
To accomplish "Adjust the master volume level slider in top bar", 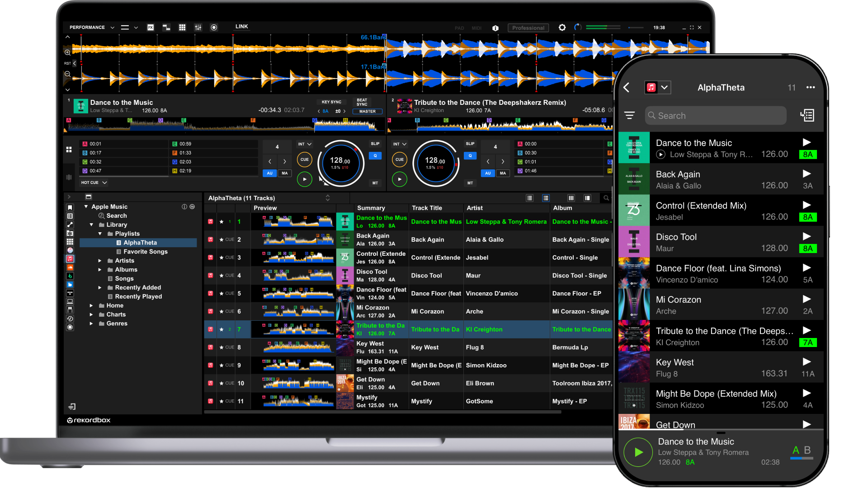I will pos(603,28).
